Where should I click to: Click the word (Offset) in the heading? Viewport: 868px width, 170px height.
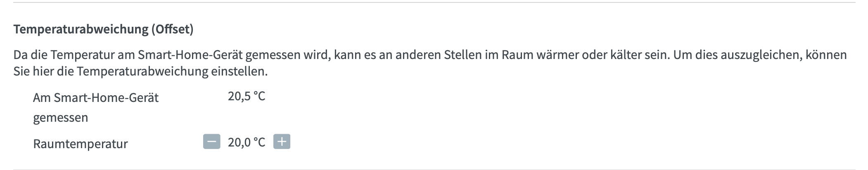point(172,29)
